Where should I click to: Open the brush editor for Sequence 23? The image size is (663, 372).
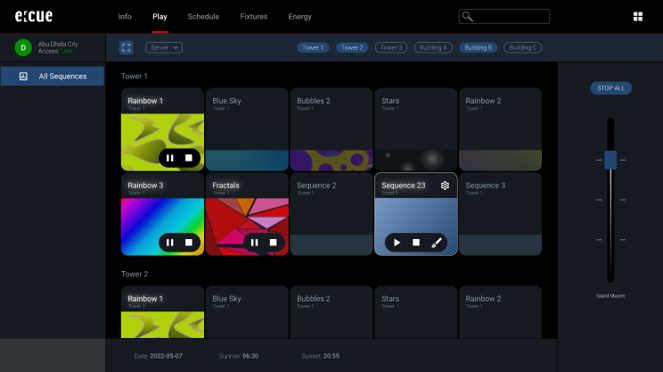tap(436, 243)
